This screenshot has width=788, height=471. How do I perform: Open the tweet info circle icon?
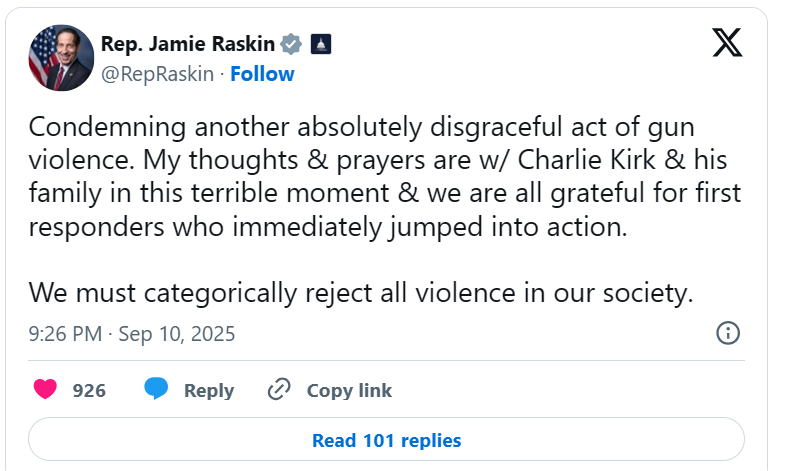(x=729, y=333)
